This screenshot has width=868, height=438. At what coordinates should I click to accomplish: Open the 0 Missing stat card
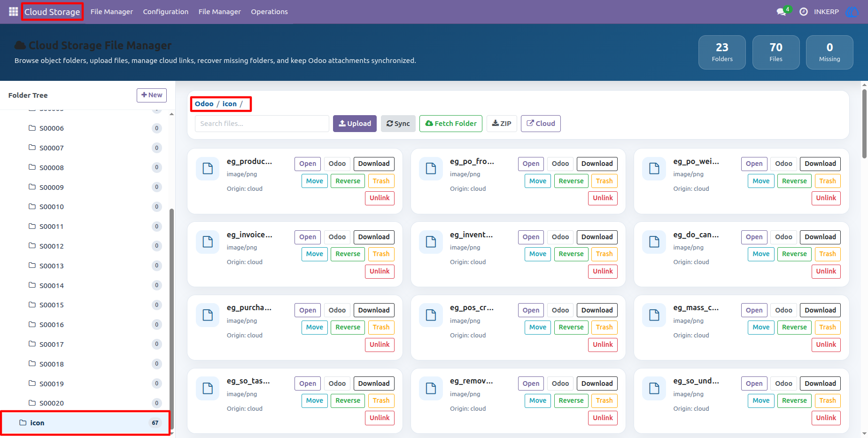[829, 52]
